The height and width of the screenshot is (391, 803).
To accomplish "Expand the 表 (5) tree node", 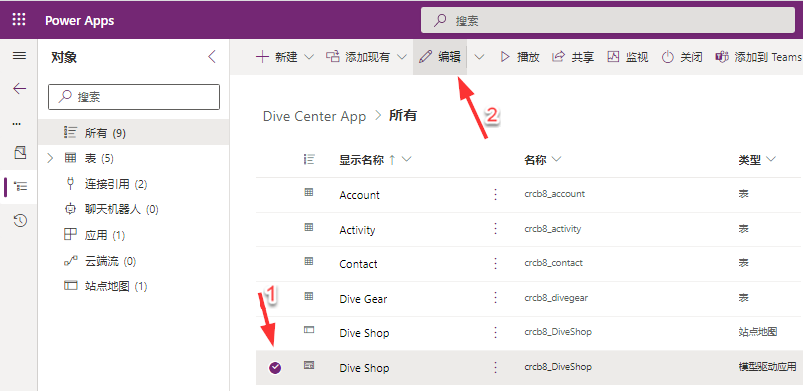I will (x=50, y=158).
